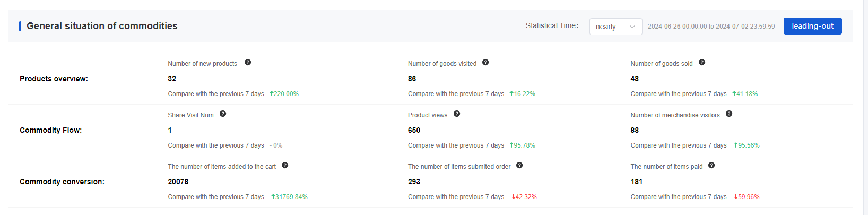Image resolution: width=868 pixels, height=215 pixels.
Task: Click the new products value 32
Action: pyautogui.click(x=172, y=79)
